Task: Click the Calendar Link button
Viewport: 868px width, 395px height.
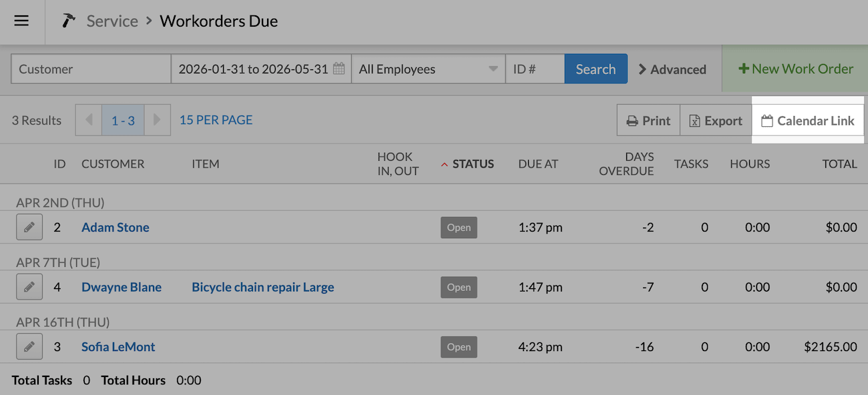Action: pyautogui.click(x=808, y=120)
